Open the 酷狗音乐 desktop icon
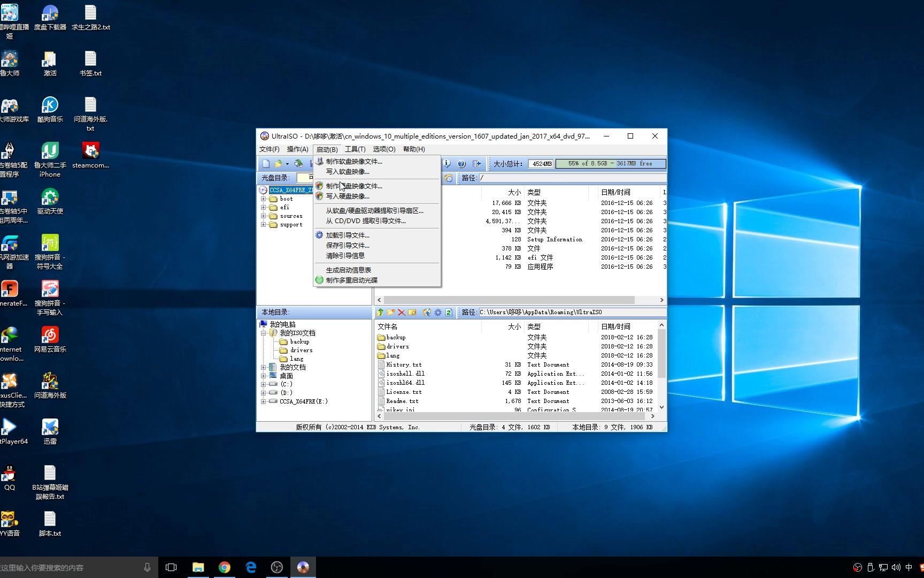The height and width of the screenshot is (578, 924). pyautogui.click(x=50, y=110)
